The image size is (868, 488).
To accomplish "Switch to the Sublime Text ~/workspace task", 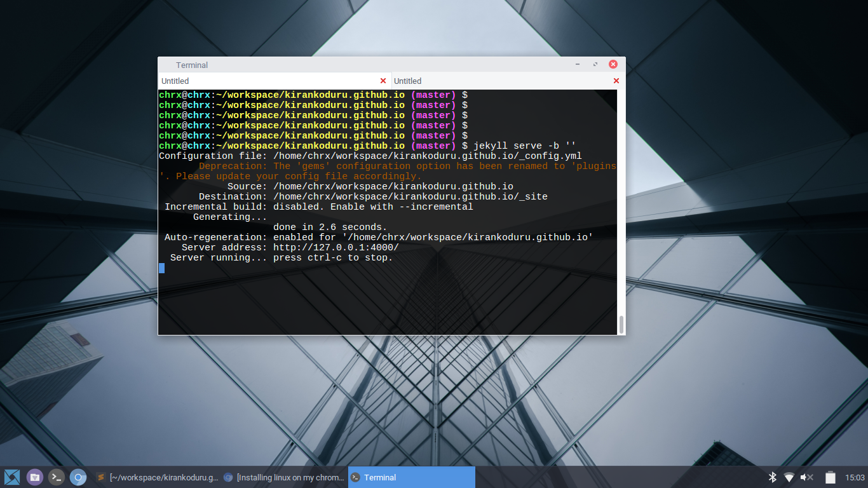I will coord(156,477).
